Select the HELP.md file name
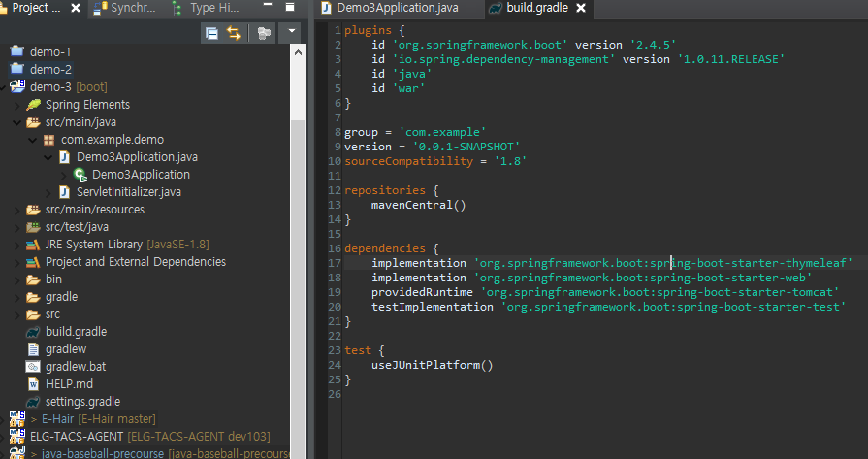The width and height of the screenshot is (868, 459). coord(69,383)
